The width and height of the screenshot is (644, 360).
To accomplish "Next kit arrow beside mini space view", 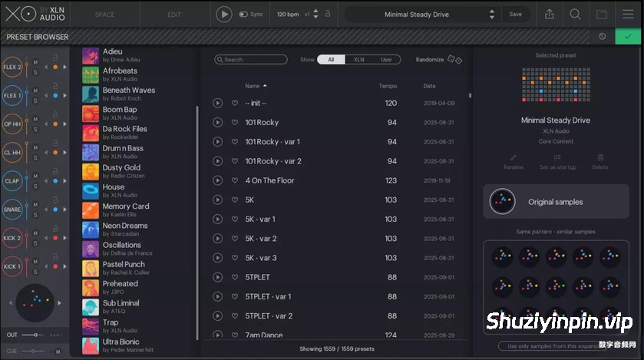I will 60,303.
